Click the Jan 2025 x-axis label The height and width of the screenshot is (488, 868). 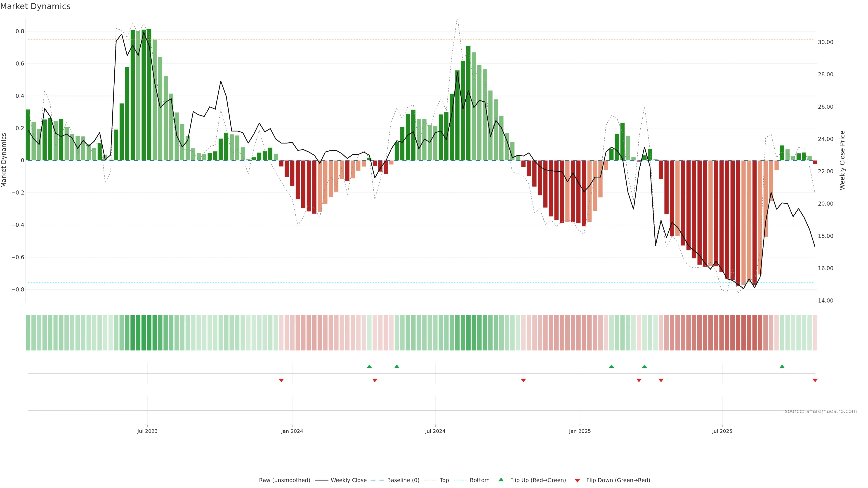(580, 431)
